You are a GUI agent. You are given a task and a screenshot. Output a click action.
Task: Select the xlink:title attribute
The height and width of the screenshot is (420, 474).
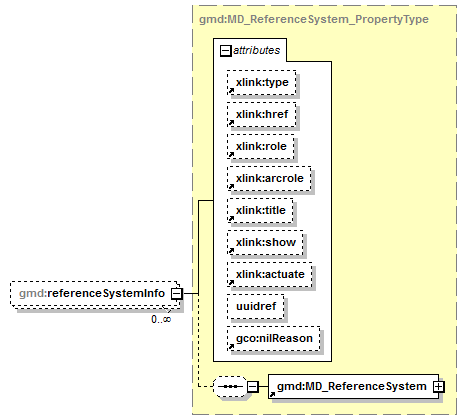tap(260, 210)
